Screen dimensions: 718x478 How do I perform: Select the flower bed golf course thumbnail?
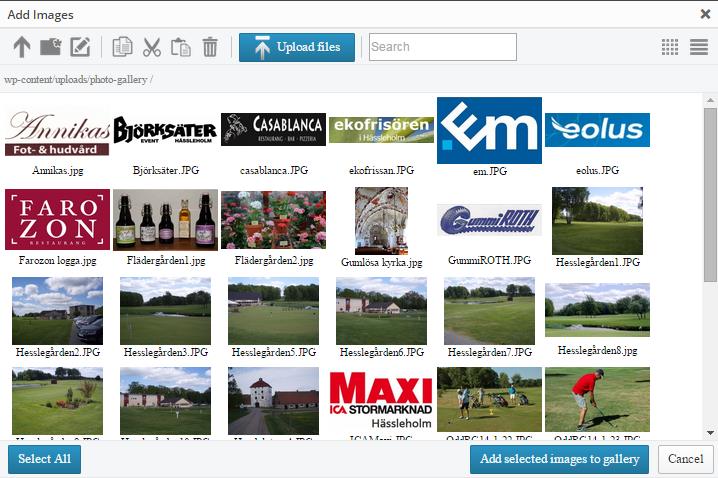[x=58, y=401]
